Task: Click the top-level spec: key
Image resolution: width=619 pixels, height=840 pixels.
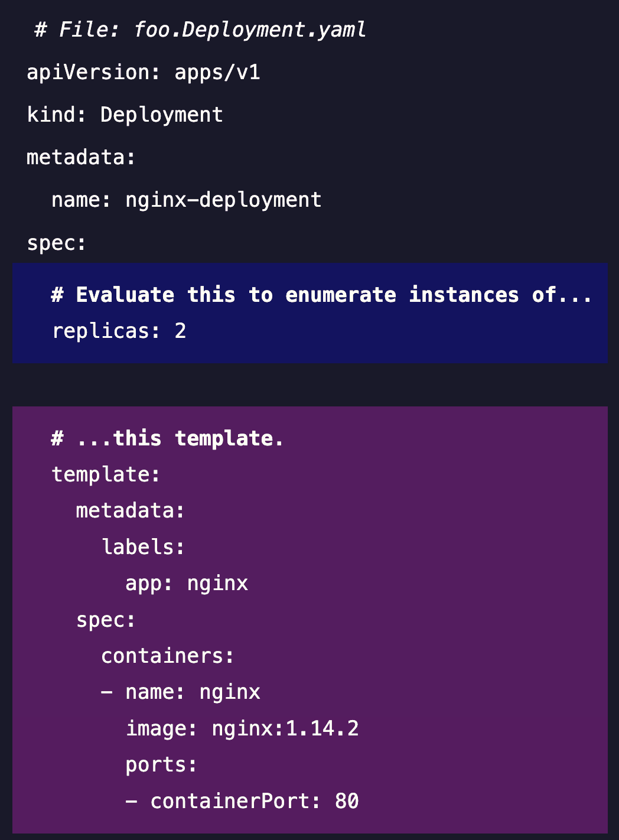Action: point(57,243)
